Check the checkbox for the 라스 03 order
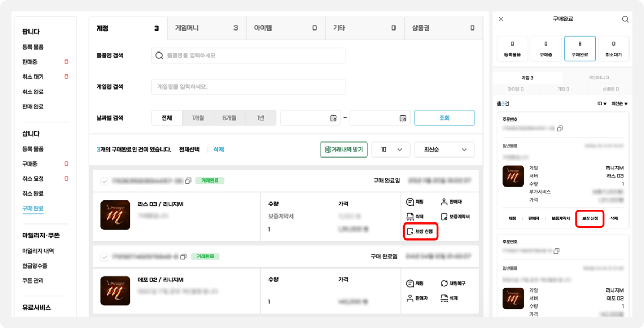 pos(105,181)
